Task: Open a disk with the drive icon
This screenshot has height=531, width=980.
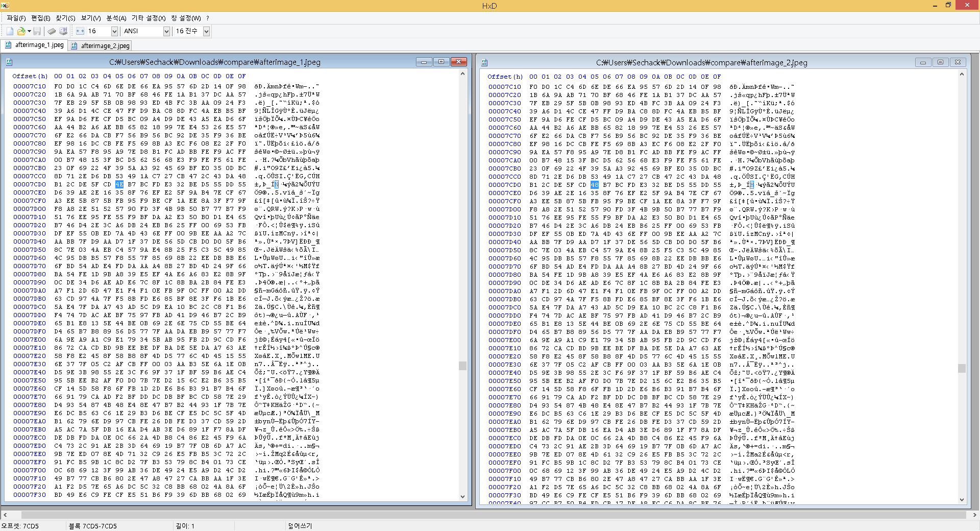Action: point(63,31)
